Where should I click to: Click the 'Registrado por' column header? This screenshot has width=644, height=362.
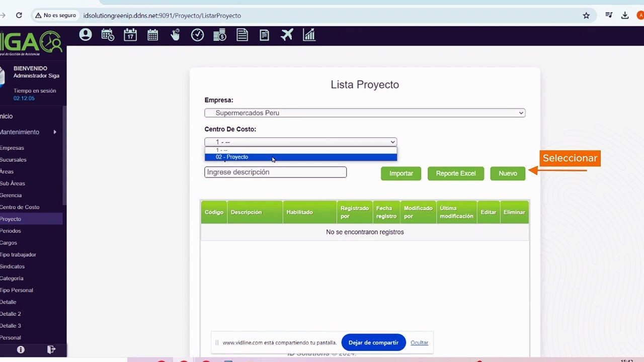tap(355, 212)
